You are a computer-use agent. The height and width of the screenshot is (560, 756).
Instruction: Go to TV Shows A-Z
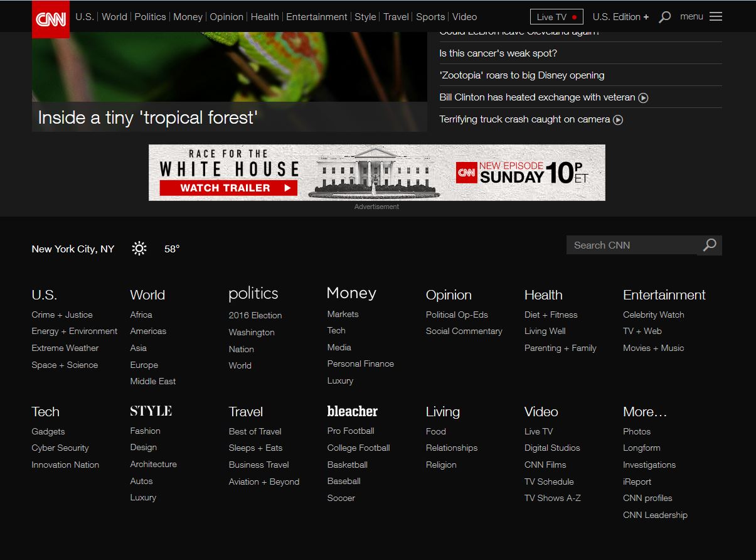[553, 498]
